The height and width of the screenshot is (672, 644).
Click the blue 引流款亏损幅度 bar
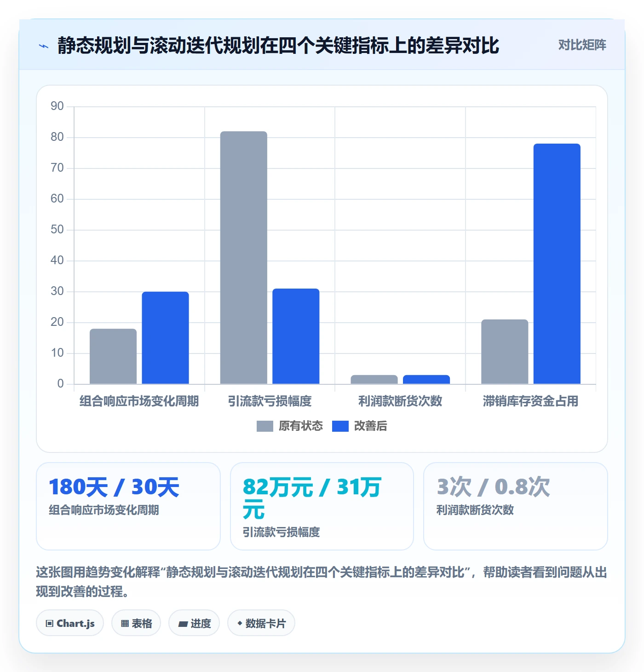click(296, 336)
